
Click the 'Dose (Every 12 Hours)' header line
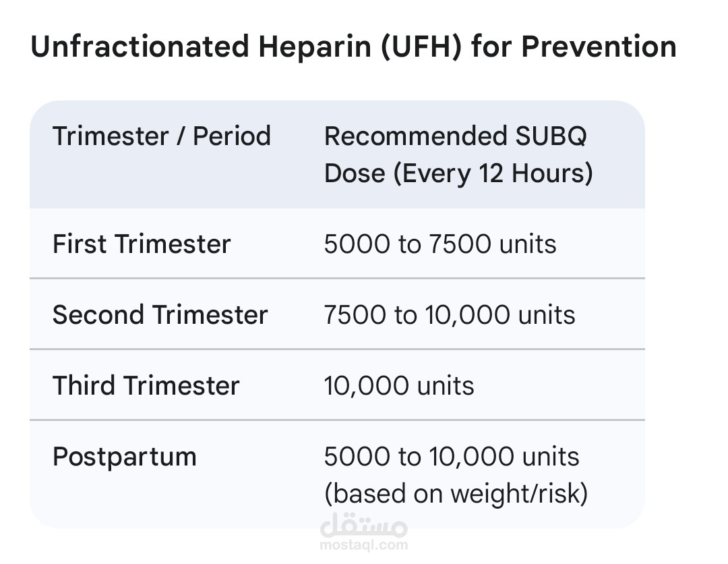459,173
